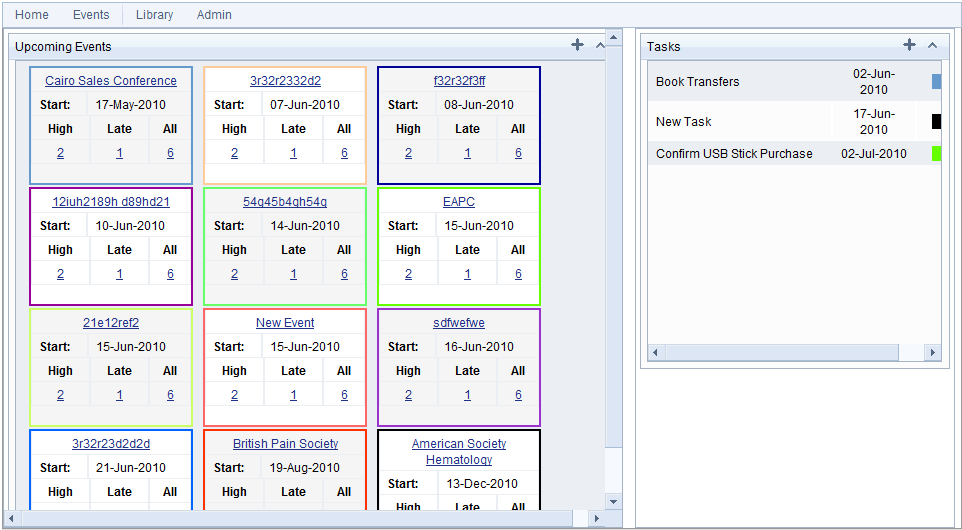Click All count 6 for New Event
The image size is (962, 530).
click(x=344, y=395)
